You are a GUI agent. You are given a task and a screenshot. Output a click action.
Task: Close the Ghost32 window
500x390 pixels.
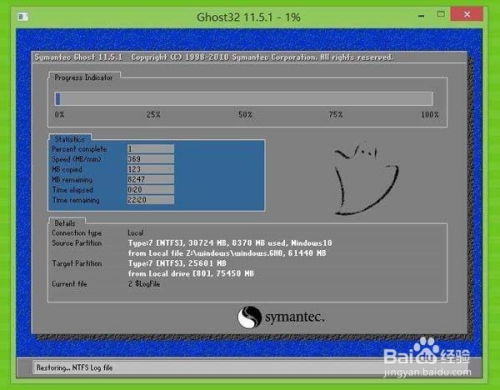(467, 14)
